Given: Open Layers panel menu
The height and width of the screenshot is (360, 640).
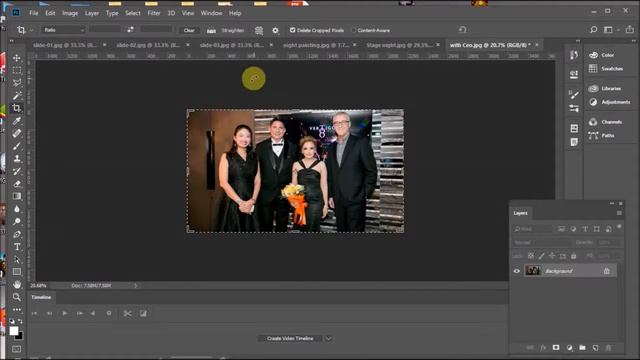Looking at the screenshot, I should pyautogui.click(x=619, y=213).
